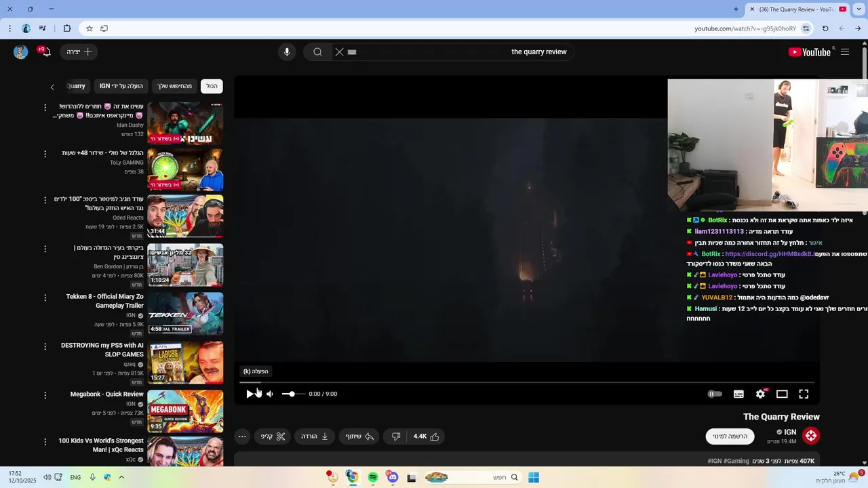Screen dimensions: 868x488
Task: Open the IGN channel name link
Action: click(x=790, y=432)
